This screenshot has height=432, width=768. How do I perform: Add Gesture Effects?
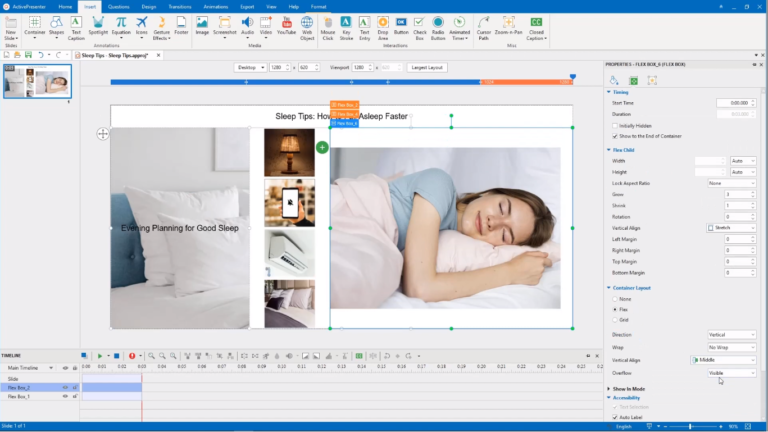pos(162,27)
